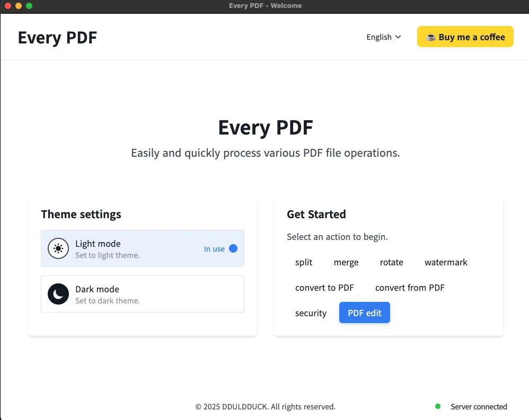Viewport: 529px width, 420px height.
Task: Click the Server connected status text
Action: click(x=479, y=407)
